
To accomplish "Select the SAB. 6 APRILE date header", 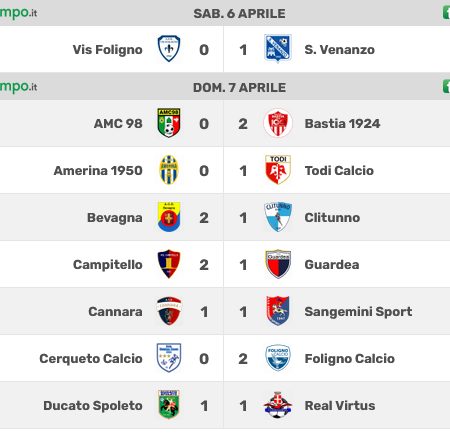I will click(239, 14).
